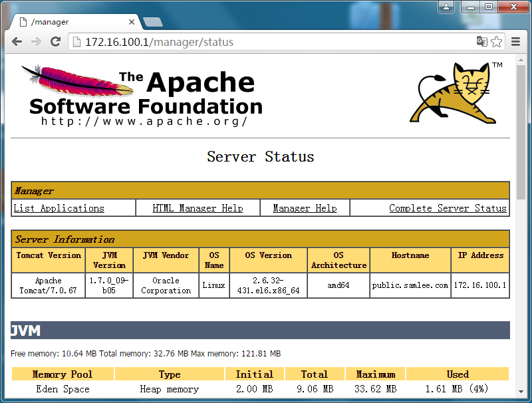This screenshot has height=403, width=532.
Task: Click the Eden Space row label
Action: click(x=63, y=389)
